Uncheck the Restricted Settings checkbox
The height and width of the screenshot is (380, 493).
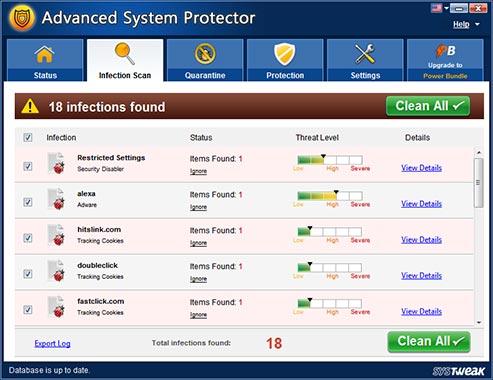point(28,166)
